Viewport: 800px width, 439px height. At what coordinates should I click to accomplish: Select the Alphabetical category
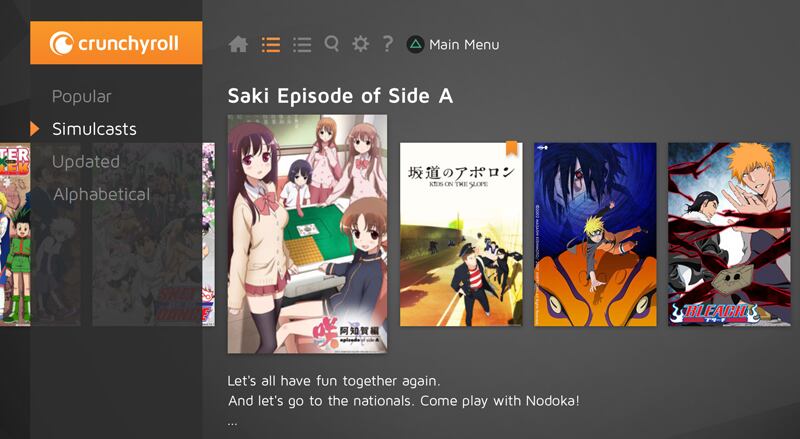pos(102,194)
